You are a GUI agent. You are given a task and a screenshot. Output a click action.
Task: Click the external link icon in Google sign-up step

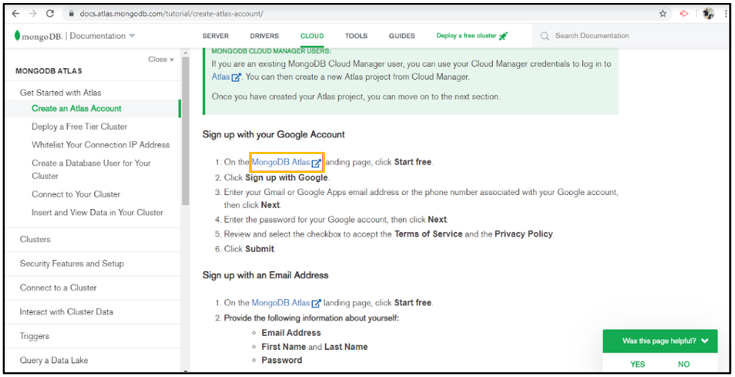(316, 163)
